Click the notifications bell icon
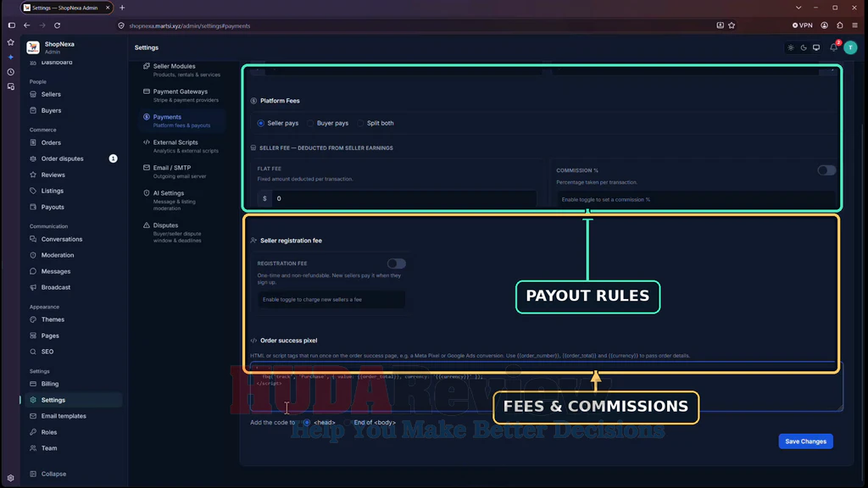The image size is (868, 488). 834,47
